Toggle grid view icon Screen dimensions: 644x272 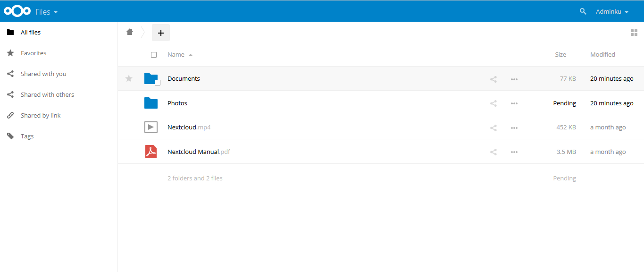pyautogui.click(x=634, y=33)
